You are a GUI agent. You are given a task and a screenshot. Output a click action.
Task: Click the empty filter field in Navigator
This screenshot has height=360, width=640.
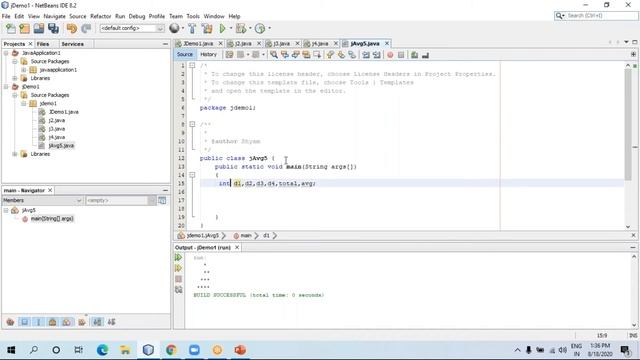coord(117,200)
